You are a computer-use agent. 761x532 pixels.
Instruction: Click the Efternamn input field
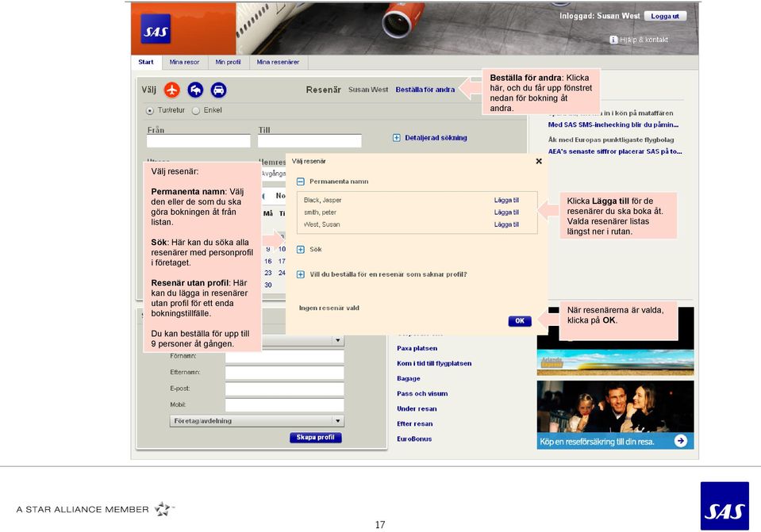[284, 373]
